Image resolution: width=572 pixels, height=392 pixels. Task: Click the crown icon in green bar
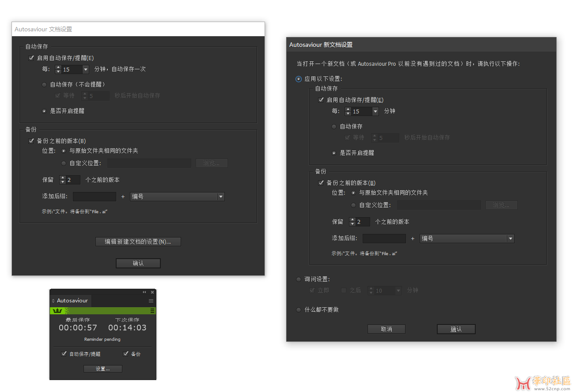pos(57,311)
